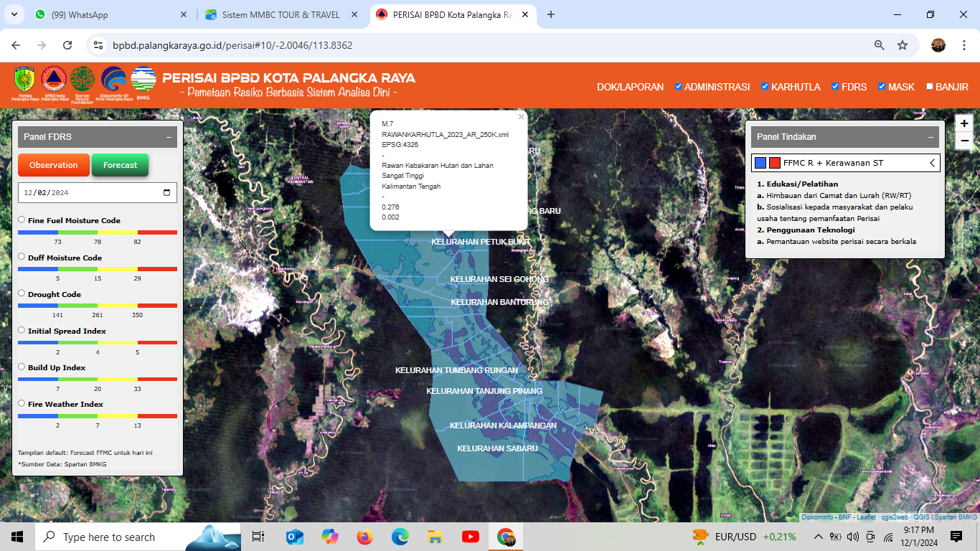Viewport: 980px width, 551px height.
Task: Open the date picker calendar icon
Action: (x=167, y=192)
